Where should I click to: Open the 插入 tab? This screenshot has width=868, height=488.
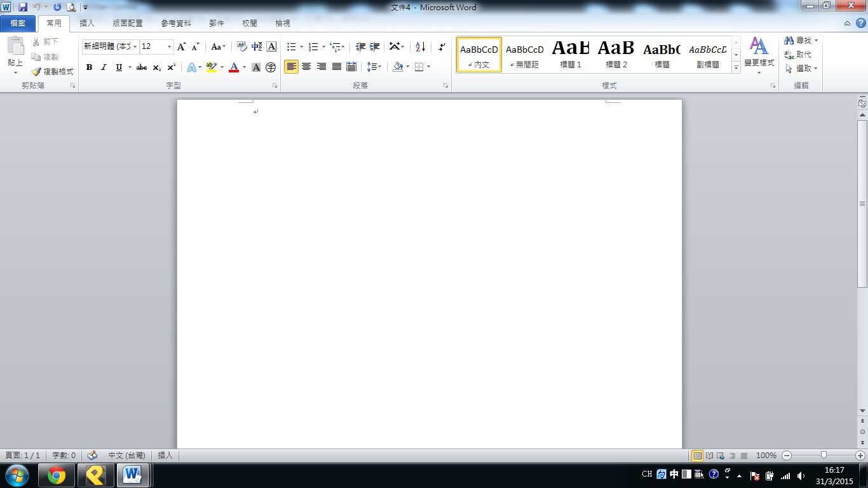(87, 24)
